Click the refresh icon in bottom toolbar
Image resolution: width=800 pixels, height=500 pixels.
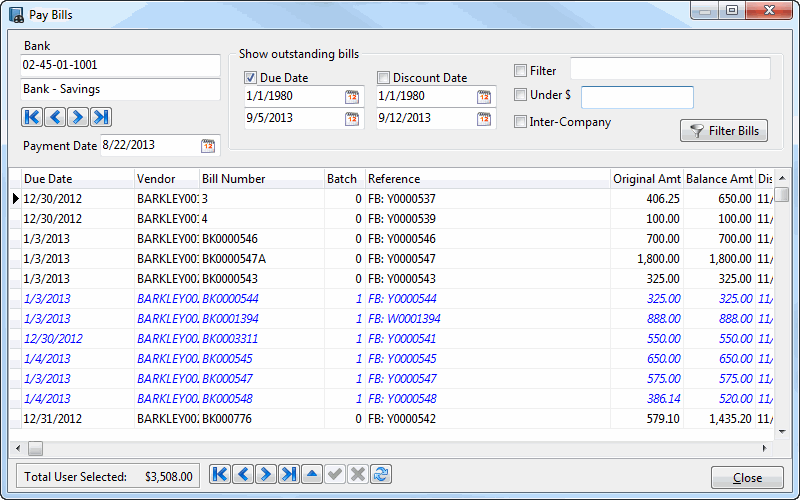(381, 476)
